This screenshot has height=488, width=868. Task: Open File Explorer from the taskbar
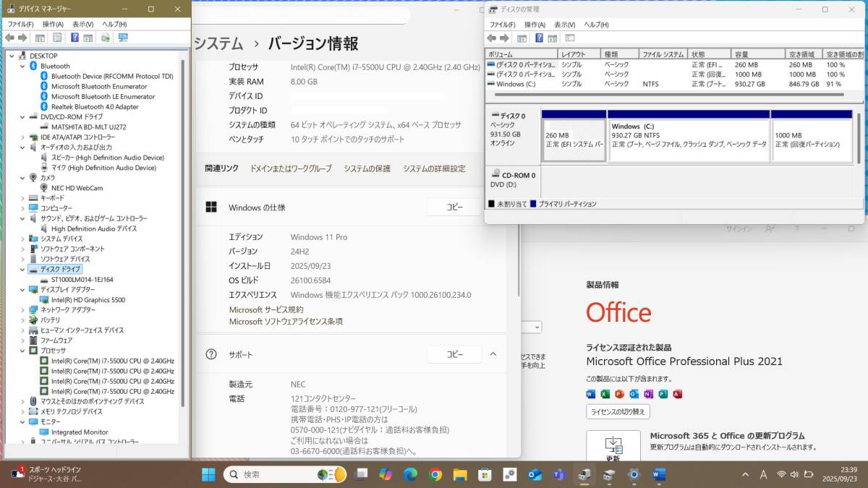tap(460, 474)
